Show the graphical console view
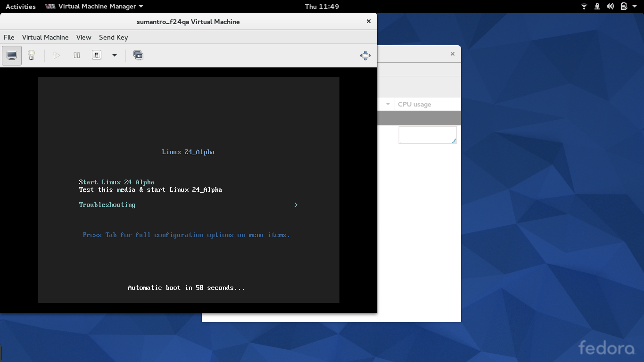644x362 pixels. point(12,55)
